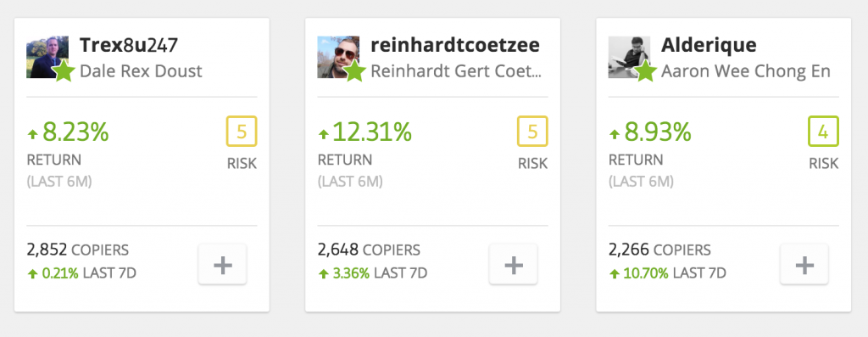Click risk score 5 box on reinhardtcoetzee's card

coord(532,132)
